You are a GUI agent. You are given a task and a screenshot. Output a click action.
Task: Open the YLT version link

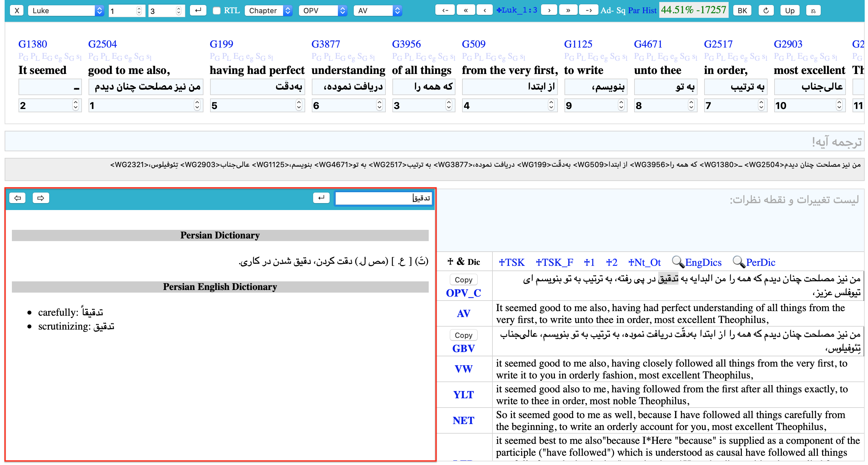tap(463, 395)
